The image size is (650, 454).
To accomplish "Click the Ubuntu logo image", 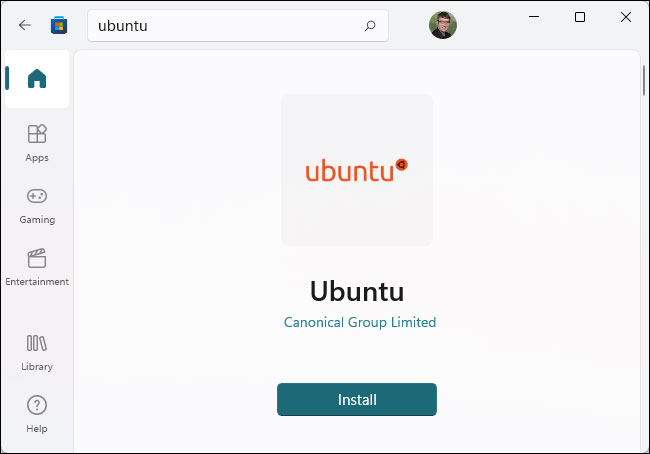I will click(x=357, y=170).
